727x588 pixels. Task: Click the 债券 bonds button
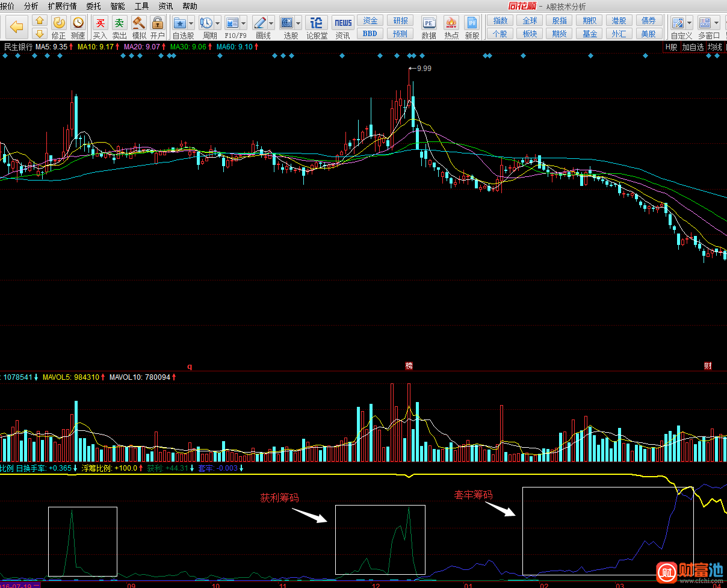click(x=649, y=20)
